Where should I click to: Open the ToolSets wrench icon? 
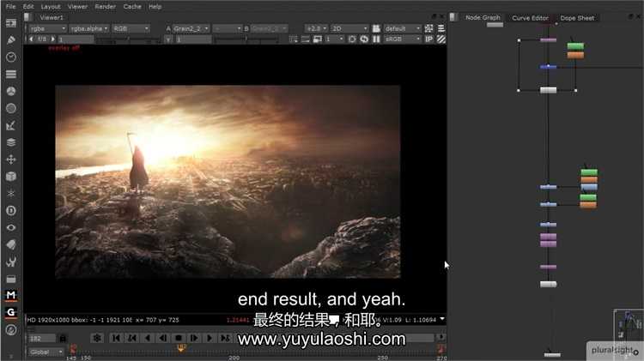pos(11,262)
